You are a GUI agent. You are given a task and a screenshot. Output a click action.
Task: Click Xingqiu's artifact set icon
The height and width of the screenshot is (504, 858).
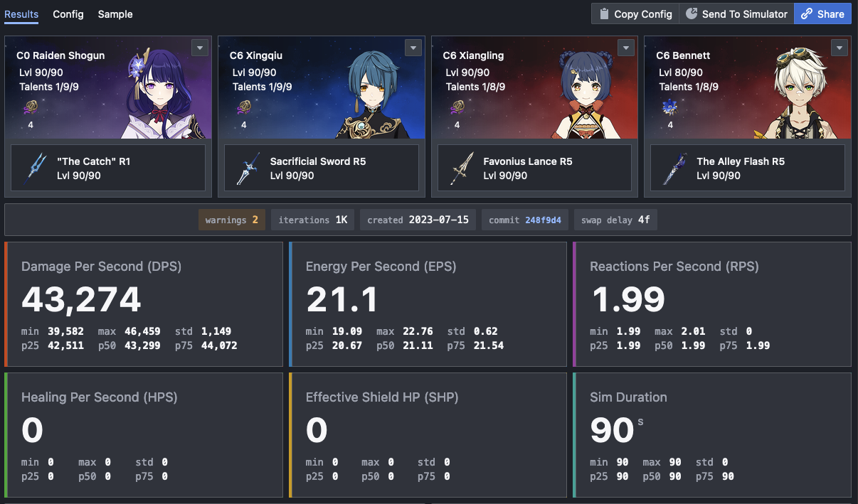(x=244, y=109)
